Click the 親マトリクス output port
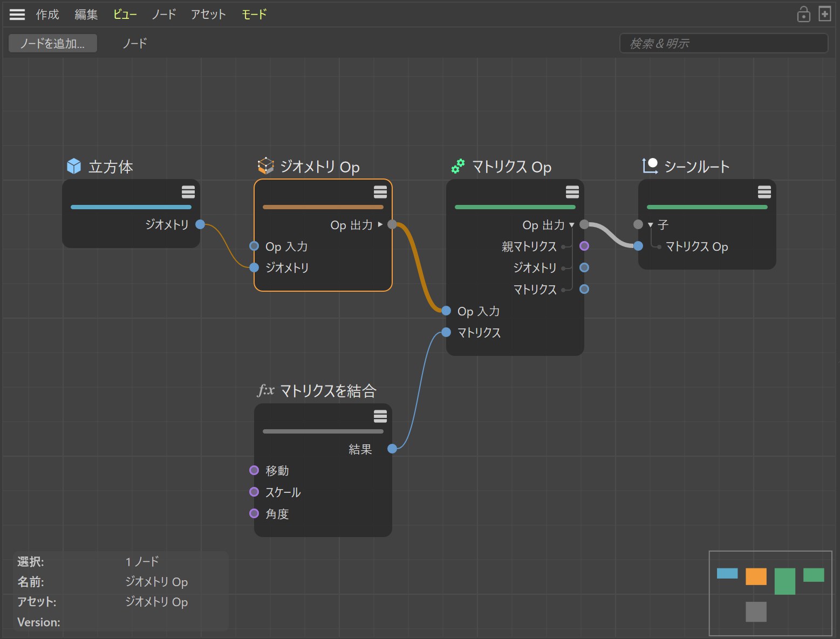This screenshot has height=639, width=840. click(x=584, y=246)
